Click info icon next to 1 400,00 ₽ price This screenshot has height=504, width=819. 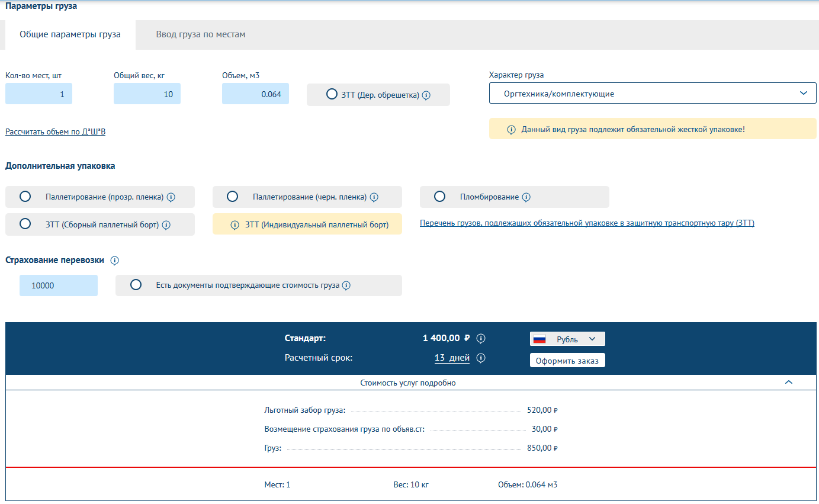point(481,339)
